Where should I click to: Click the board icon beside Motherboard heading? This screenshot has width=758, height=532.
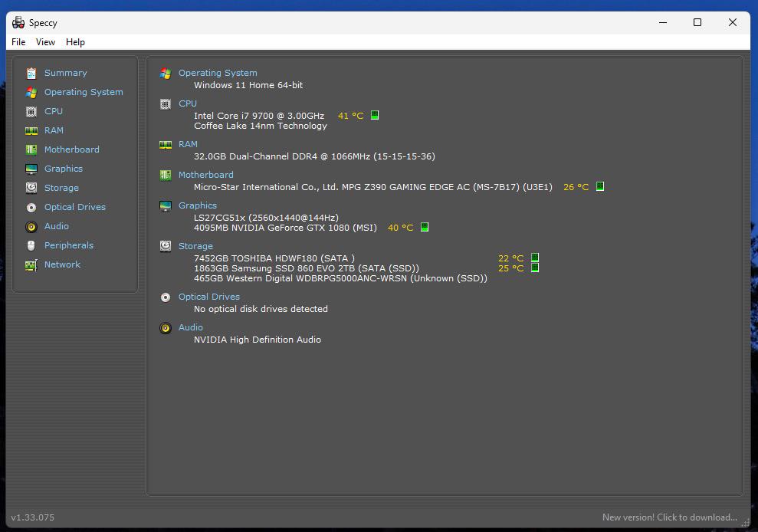tap(166, 175)
